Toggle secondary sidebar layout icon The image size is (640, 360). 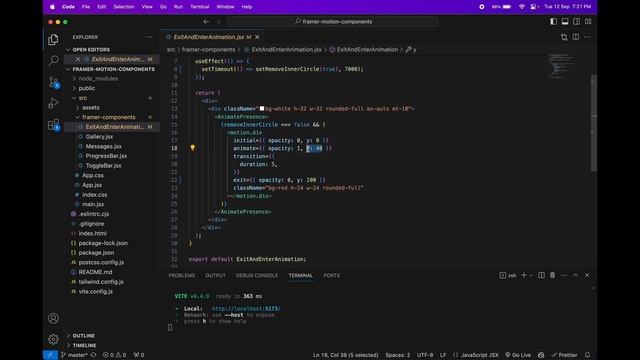pos(576,22)
